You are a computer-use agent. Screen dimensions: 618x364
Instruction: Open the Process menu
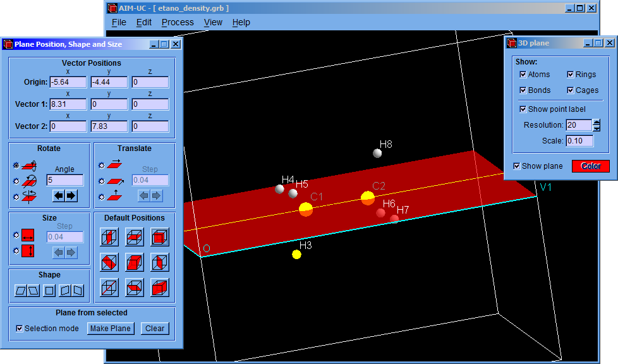pyautogui.click(x=178, y=22)
